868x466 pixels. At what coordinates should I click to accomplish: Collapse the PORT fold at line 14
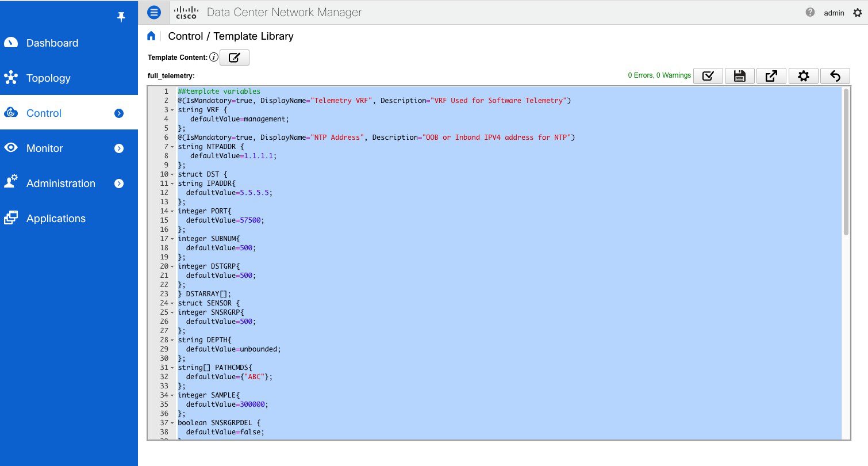coord(172,211)
